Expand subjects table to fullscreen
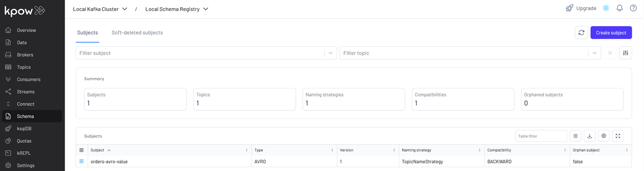Screen dimensions: 644x171 point(618,136)
